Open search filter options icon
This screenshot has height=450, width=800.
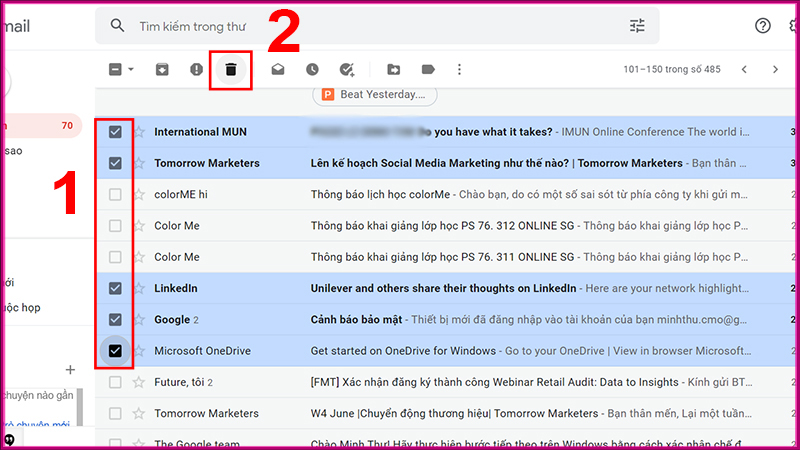[637, 26]
